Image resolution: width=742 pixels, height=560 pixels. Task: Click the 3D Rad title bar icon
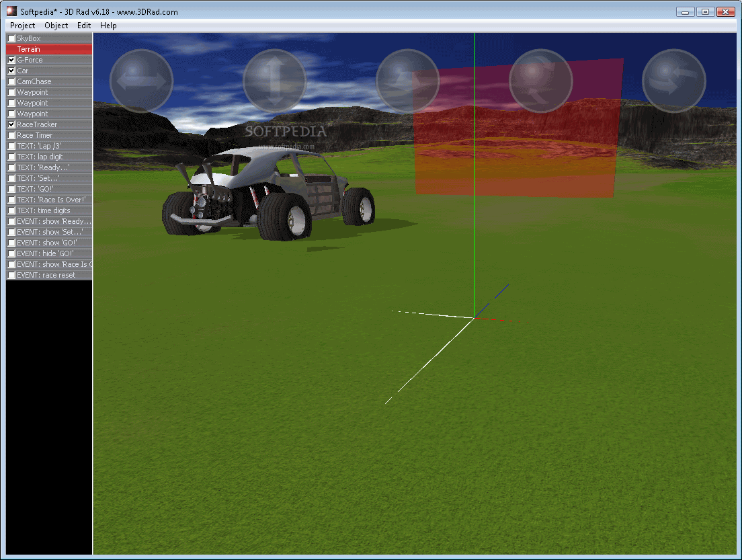pos(12,11)
